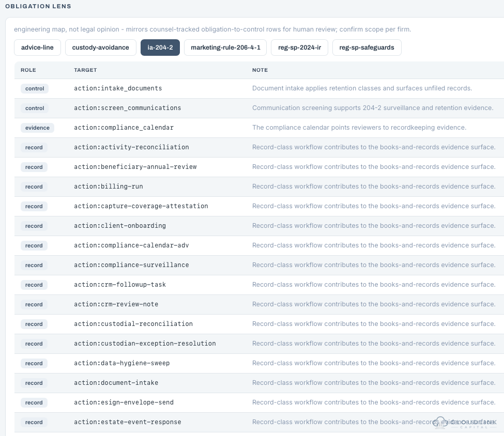This screenshot has height=436, width=504.
Task: Click the evidence role badge
Action: click(37, 128)
